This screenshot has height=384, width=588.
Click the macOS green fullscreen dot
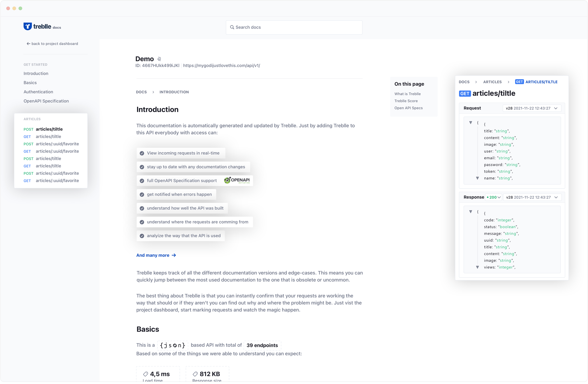tap(21, 8)
